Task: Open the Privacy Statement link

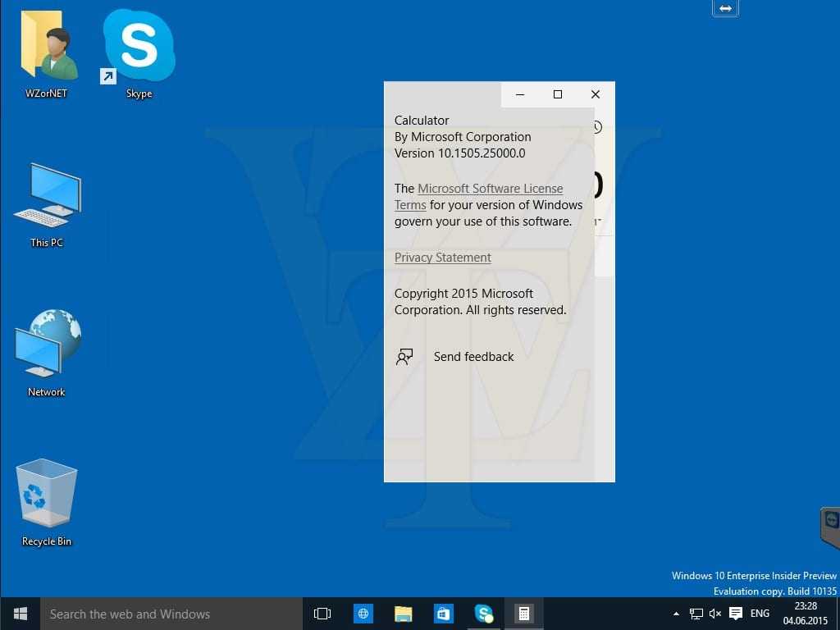Action: [x=443, y=258]
